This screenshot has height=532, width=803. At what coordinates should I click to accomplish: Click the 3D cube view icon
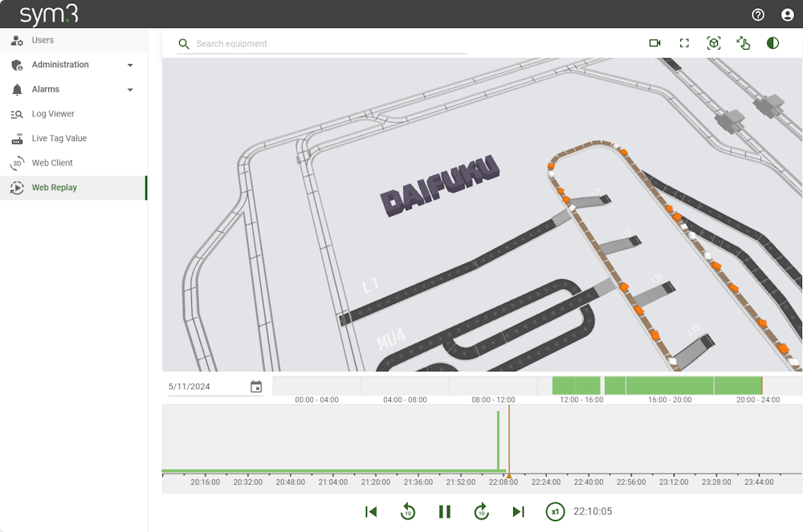tap(714, 43)
